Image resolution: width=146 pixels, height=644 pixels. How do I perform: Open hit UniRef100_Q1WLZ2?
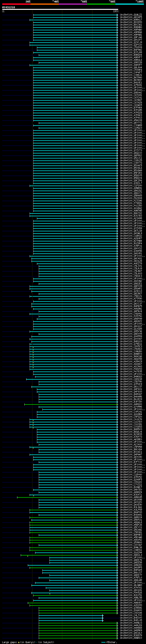131,15
